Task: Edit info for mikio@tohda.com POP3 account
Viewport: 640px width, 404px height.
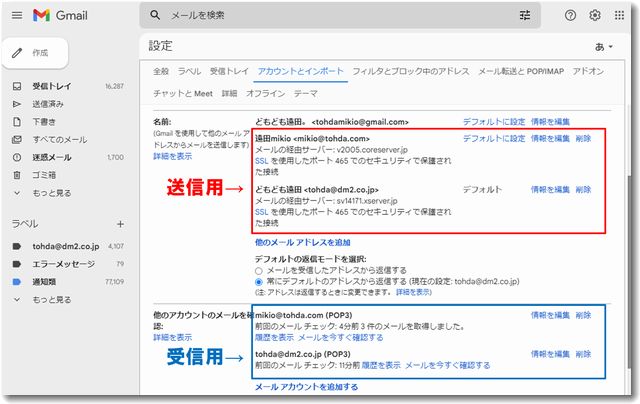Action: point(550,315)
